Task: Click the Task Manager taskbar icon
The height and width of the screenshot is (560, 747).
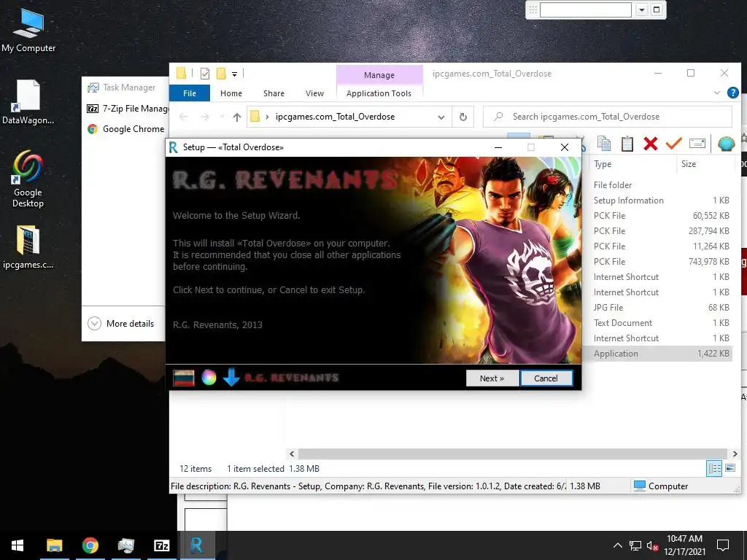Action: click(x=125, y=545)
